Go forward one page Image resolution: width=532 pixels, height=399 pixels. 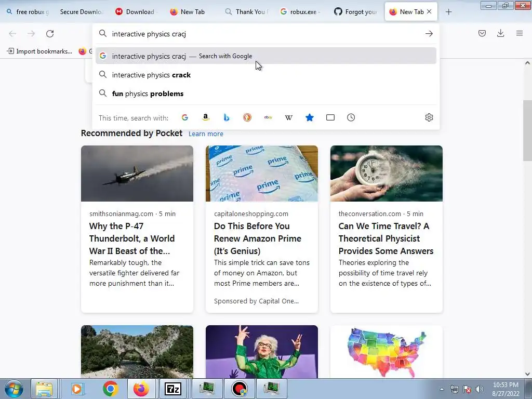coord(31,34)
